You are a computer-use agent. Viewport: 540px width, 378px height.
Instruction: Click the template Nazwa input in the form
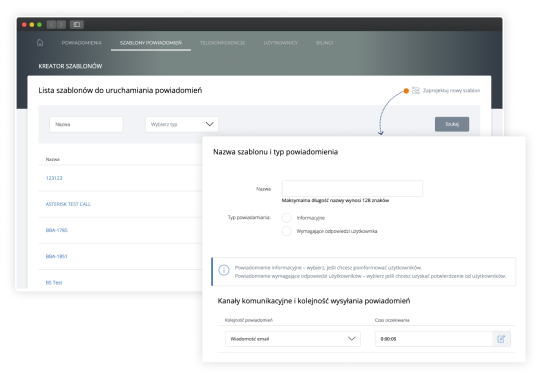[352, 188]
